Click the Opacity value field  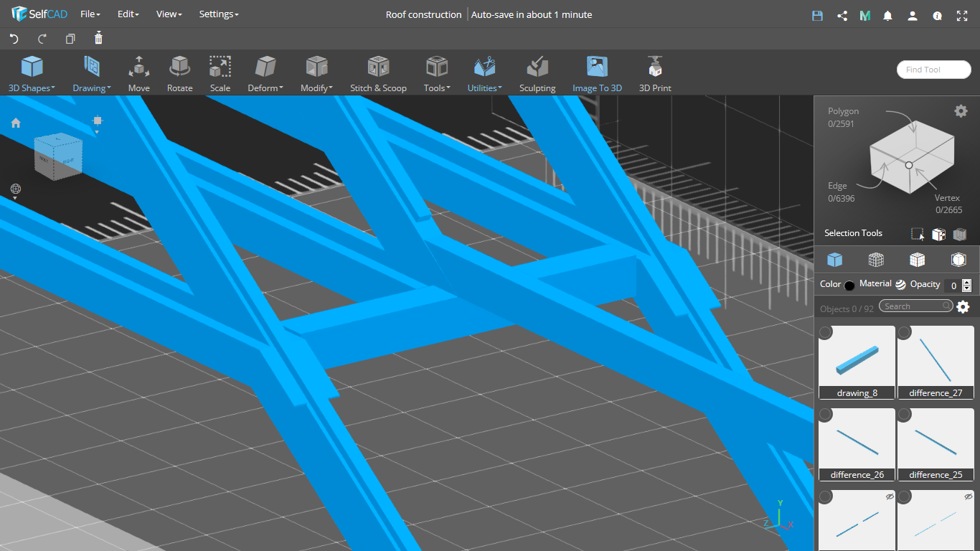click(953, 286)
